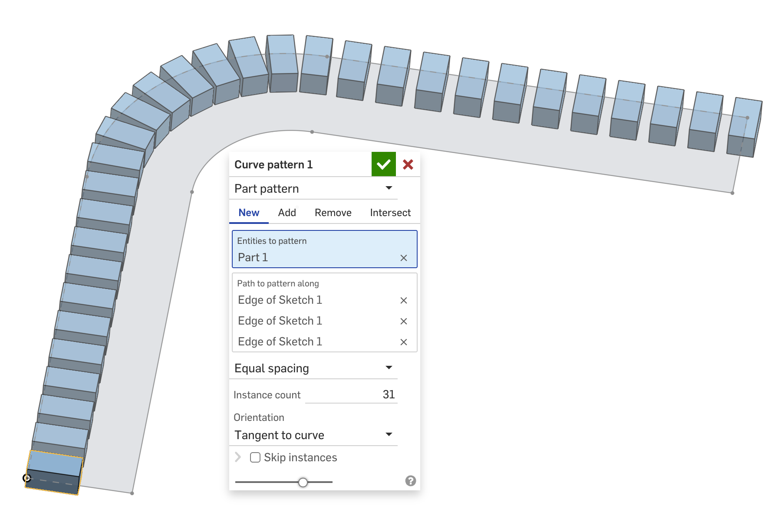784x532 pixels.
Task: Open help for Curve pattern
Action: click(x=411, y=481)
